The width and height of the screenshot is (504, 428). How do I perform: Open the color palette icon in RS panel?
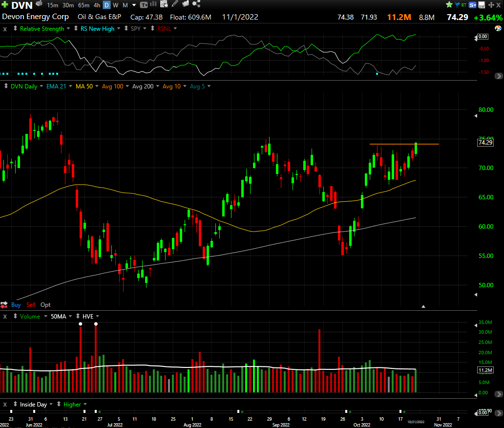pyautogui.click(x=498, y=28)
